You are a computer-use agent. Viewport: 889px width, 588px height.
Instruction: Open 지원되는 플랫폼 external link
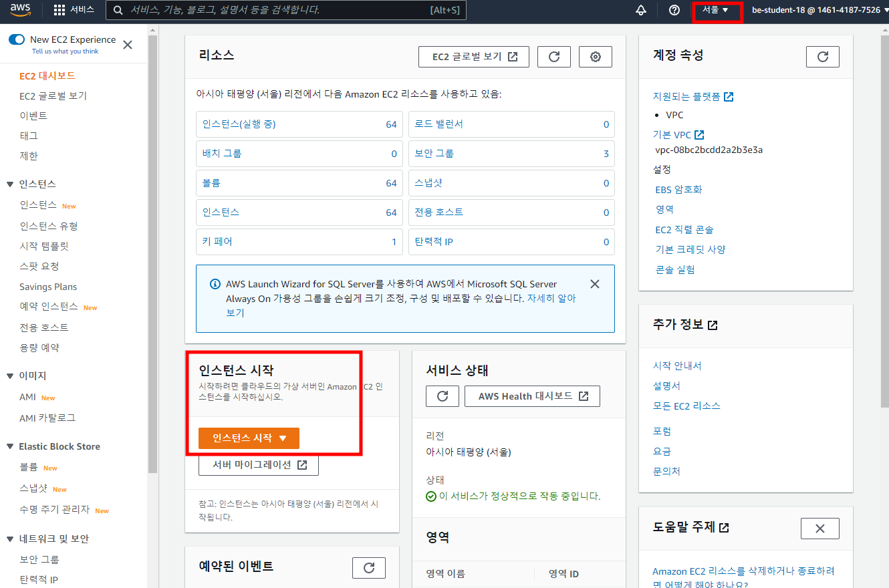point(693,96)
